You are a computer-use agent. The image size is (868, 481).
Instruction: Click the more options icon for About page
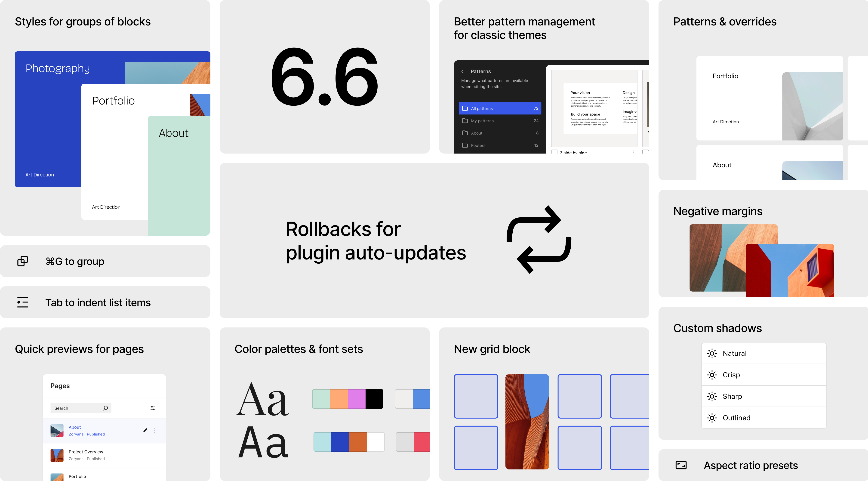[x=153, y=430]
